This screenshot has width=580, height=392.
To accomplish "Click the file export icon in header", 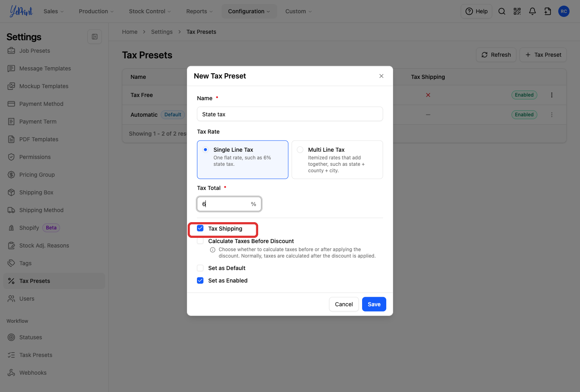I will pos(548,11).
